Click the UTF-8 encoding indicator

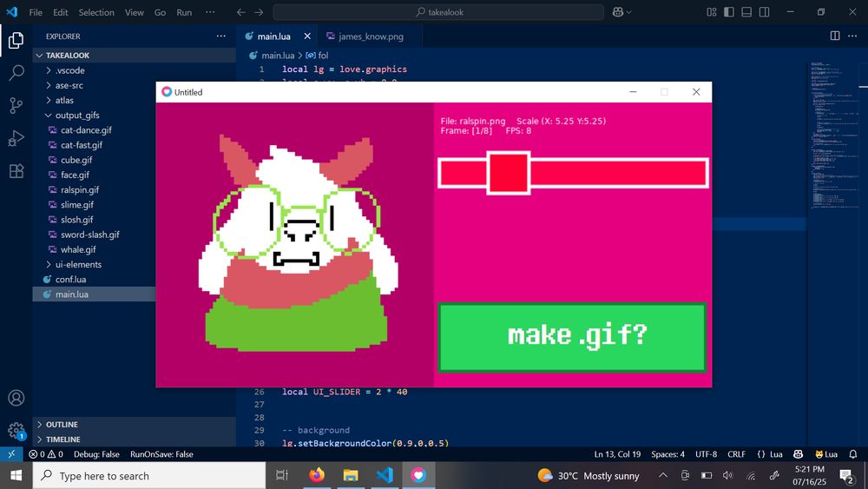click(706, 454)
